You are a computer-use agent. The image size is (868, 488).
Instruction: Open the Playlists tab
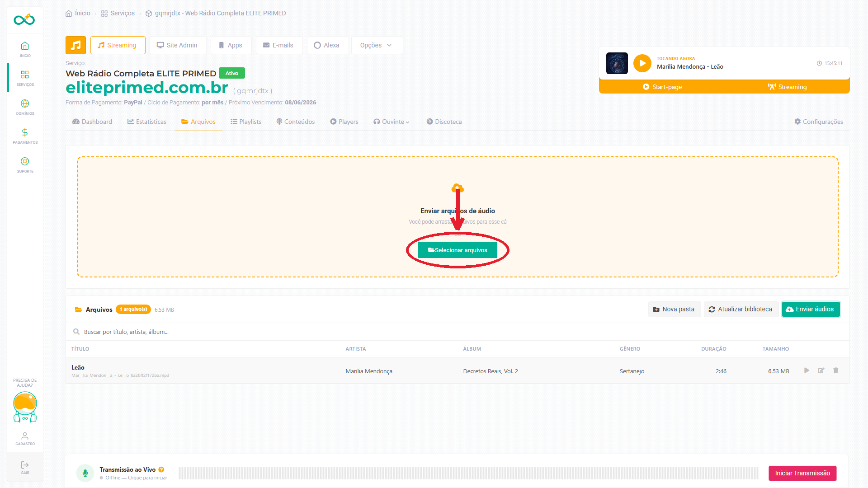point(246,122)
